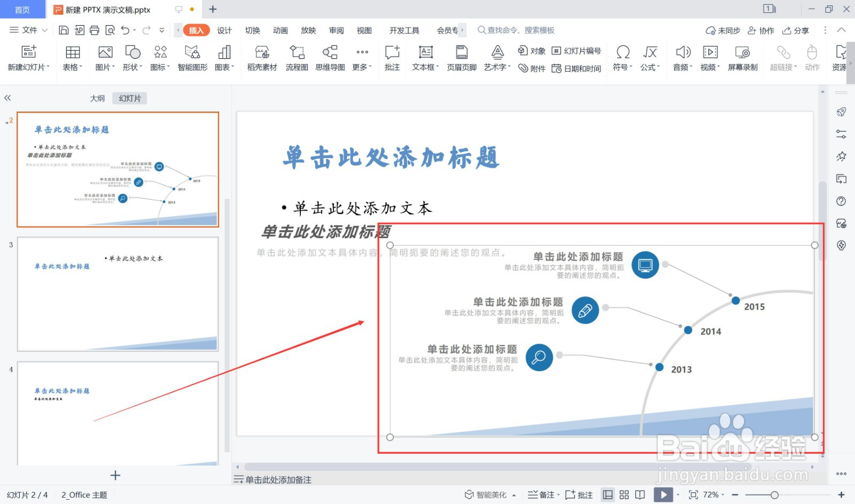Collapse the slide panel with double chevron

tap(7, 98)
